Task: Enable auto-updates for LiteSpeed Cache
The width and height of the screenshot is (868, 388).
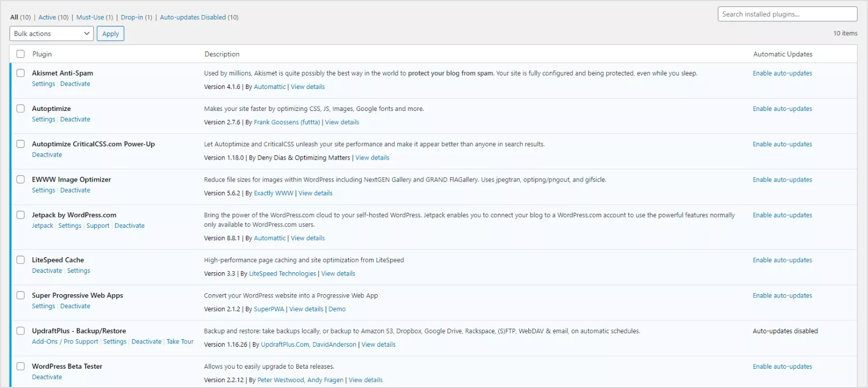Action: point(782,260)
